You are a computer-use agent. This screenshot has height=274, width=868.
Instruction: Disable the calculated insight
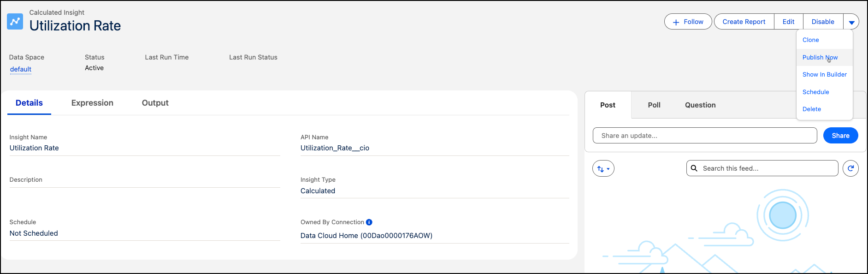(823, 22)
